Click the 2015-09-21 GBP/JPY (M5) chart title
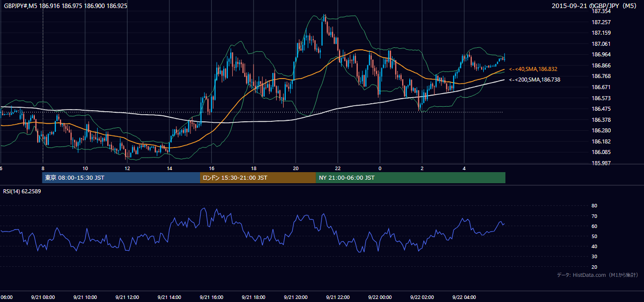This screenshot has width=644, height=302. (595, 6)
